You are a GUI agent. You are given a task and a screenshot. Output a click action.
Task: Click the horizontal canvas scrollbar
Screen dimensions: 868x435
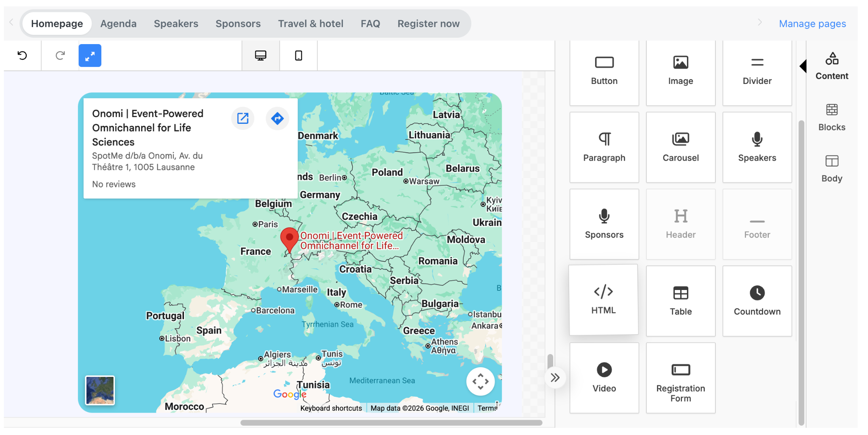click(x=391, y=423)
